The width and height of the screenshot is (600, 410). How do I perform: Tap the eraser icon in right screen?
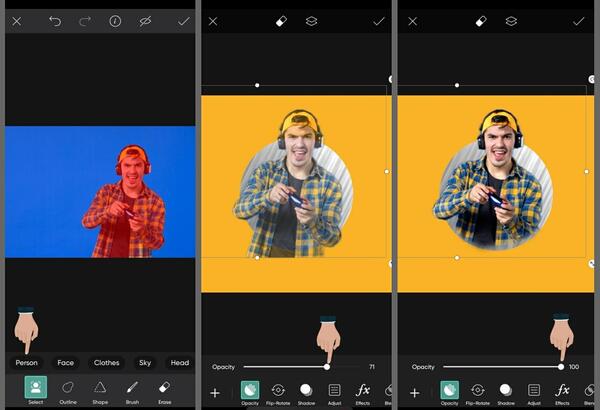coord(481,21)
